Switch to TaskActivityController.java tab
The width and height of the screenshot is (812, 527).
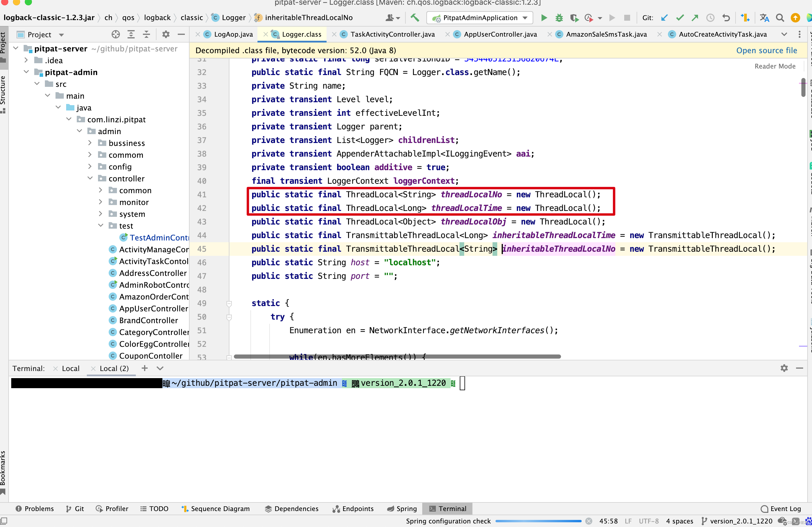pos(392,35)
